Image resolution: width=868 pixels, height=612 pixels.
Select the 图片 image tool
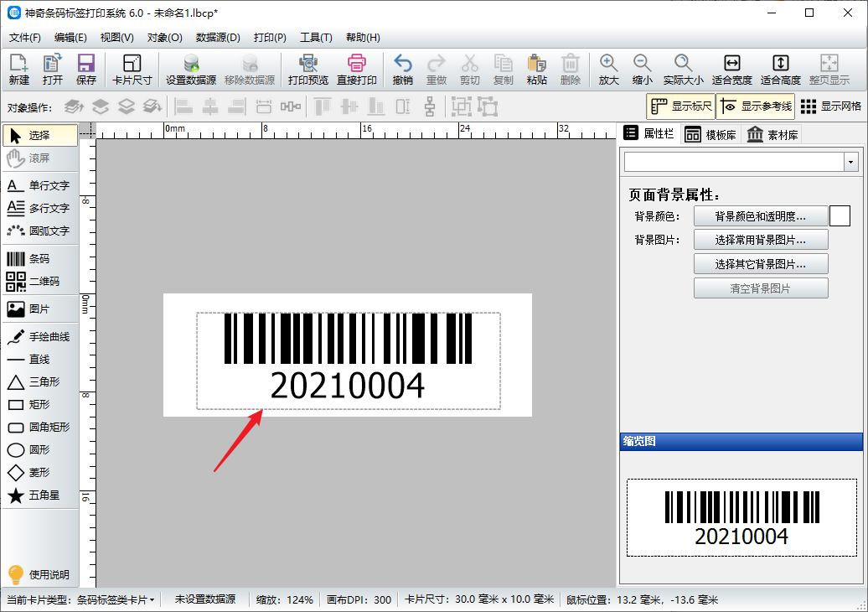click(x=40, y=309)
